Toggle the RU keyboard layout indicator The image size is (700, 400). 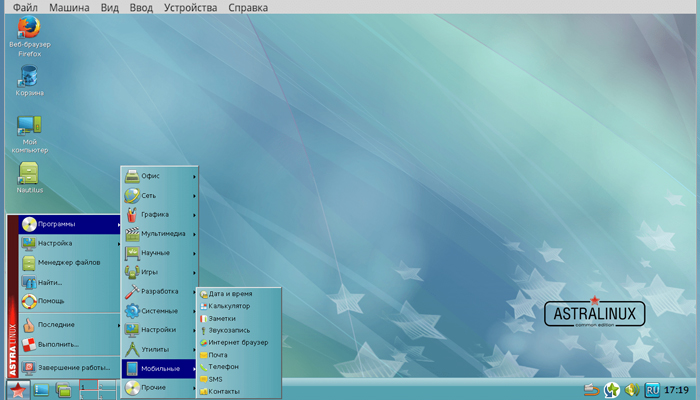[652, 390]
